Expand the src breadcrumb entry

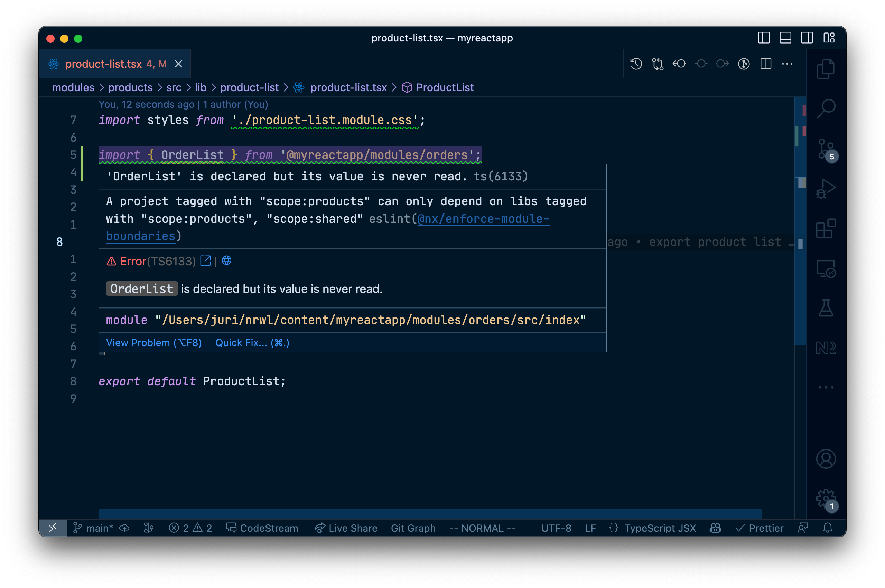pos(173,87)
